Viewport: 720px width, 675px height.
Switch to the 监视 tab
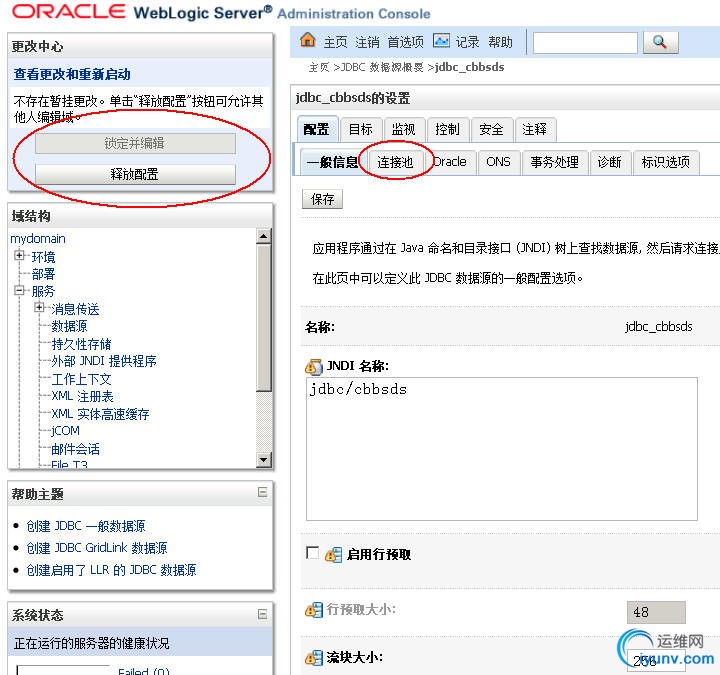click(403, 129)
